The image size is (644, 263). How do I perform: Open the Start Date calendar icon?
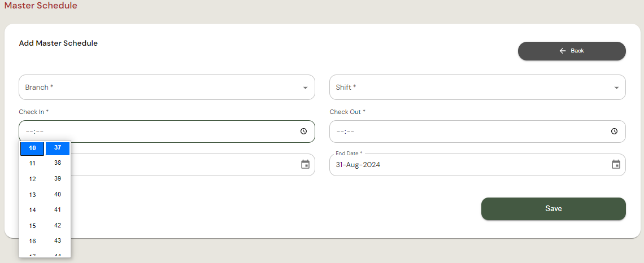point(305,165)
